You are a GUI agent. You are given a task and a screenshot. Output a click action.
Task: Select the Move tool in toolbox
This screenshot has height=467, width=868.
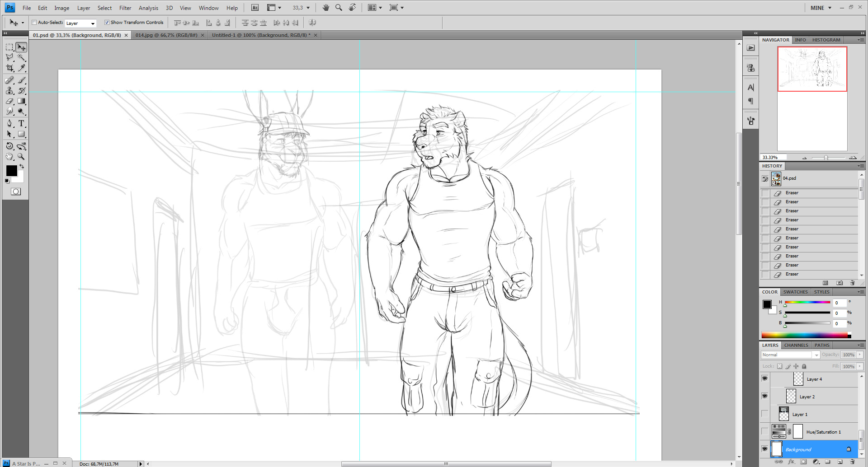click(x=21, y=47)
